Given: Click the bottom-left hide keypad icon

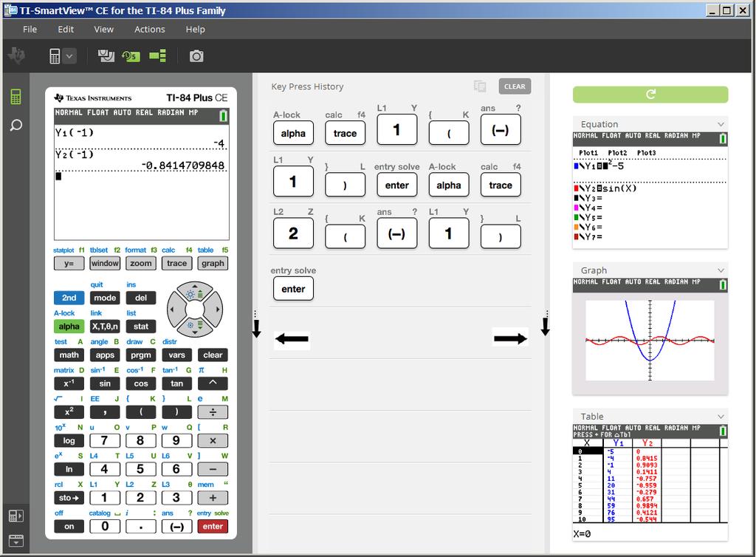Looking at the screenshot, I should click(x=16, y=540).
